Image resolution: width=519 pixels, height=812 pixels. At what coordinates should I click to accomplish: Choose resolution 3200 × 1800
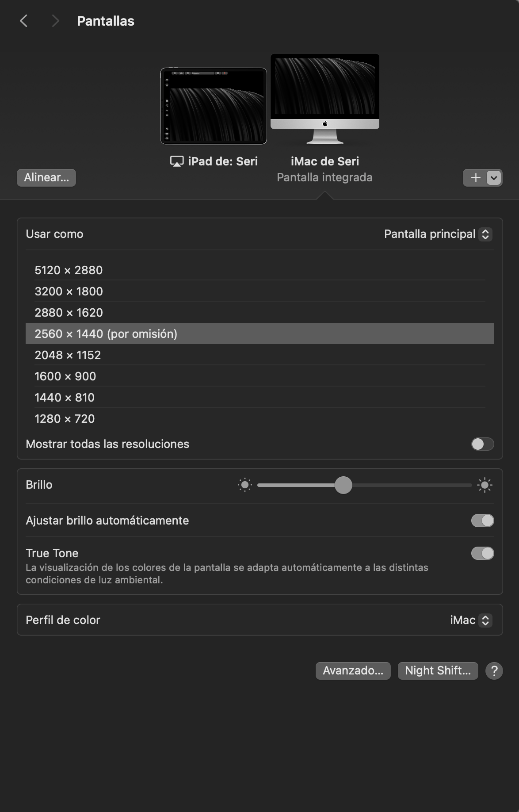(260, 291)
